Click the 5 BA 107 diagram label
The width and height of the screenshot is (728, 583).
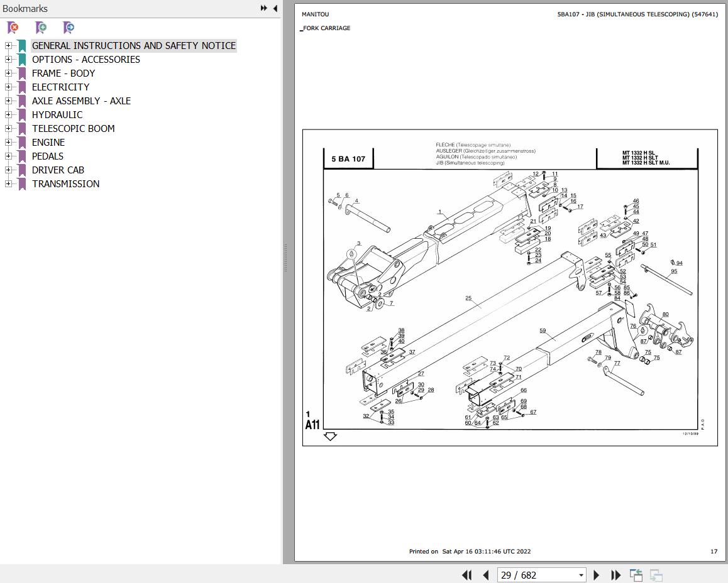tap(348, 159)
